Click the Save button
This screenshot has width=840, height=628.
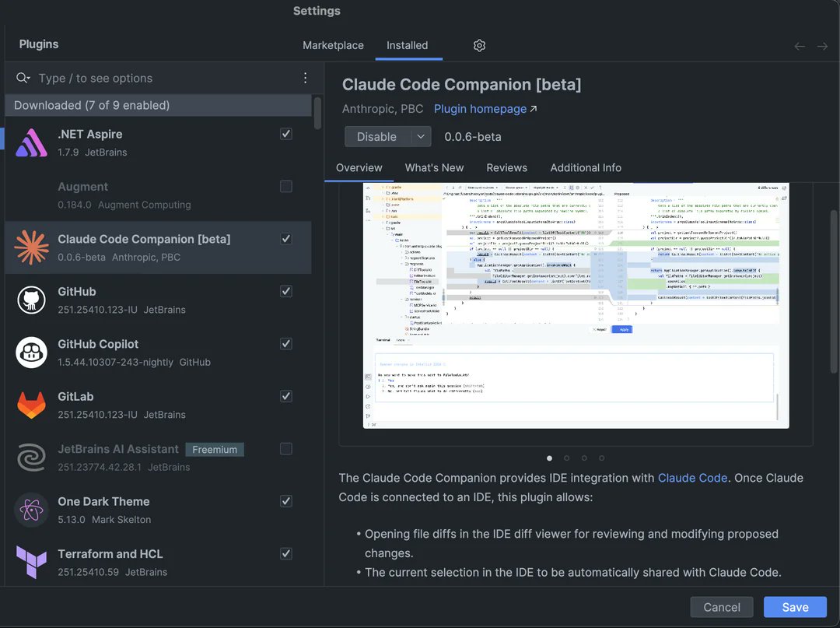point(795,607)
